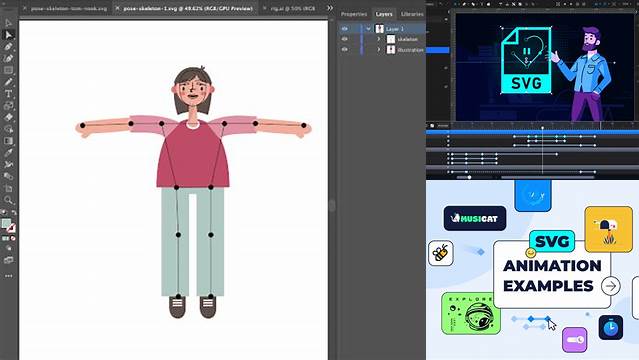Close the pose-skeleton-1.svg tab

117,8
